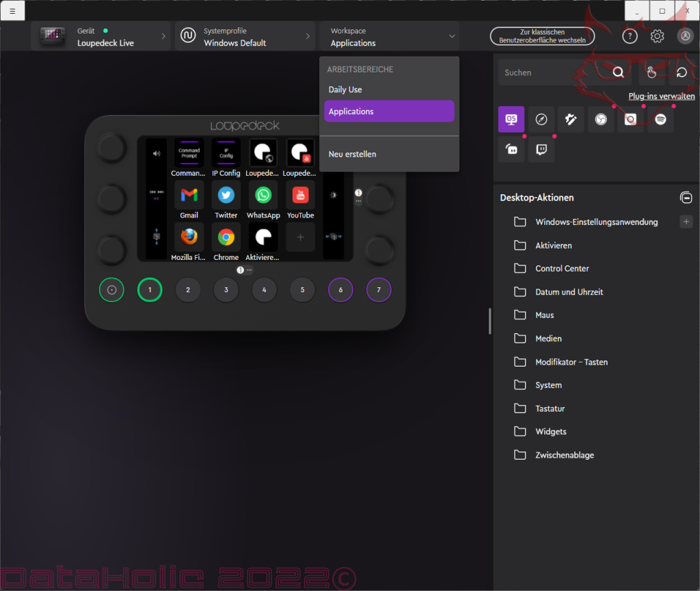The width and height of the screenshot is (700, 591).
Task: Open the help question mark icon
Action: (x=630, y=36)
